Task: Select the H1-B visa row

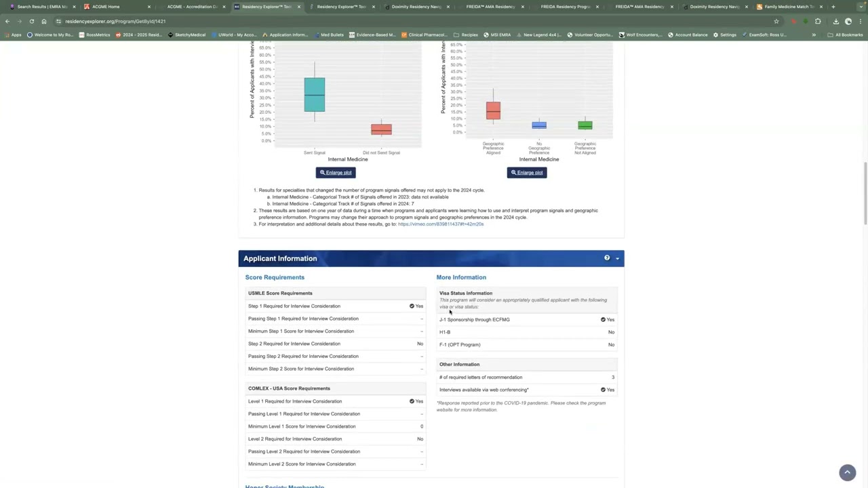Action: pyautogui.click(x=527, y=332)
